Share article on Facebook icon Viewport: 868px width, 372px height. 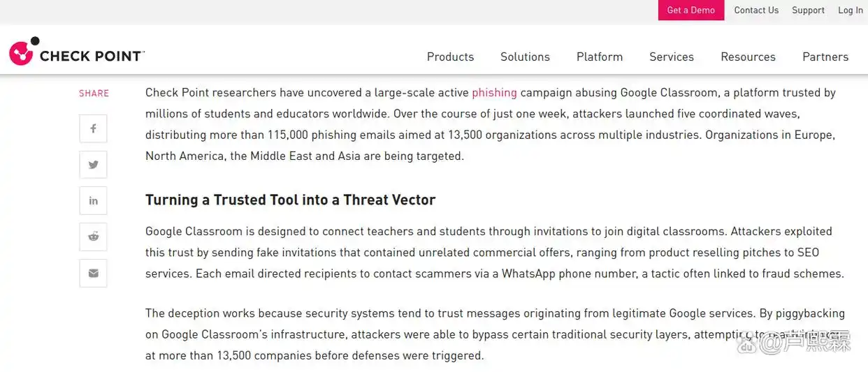point(93,129)
